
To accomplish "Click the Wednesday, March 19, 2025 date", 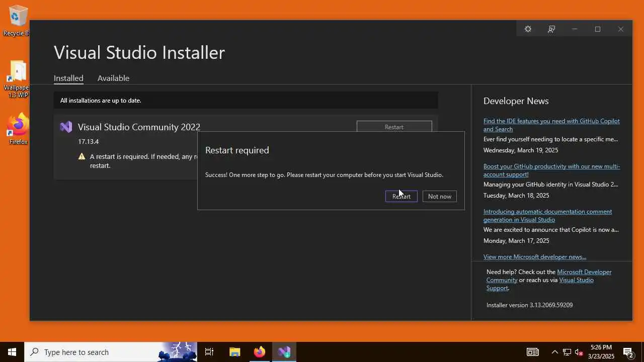I will coord(521,150).
